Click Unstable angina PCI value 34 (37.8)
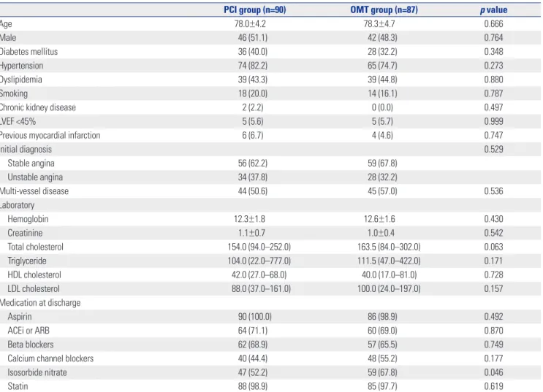Image resolution: width=543 pixels, height=392 pixels. tap(252, 177)
